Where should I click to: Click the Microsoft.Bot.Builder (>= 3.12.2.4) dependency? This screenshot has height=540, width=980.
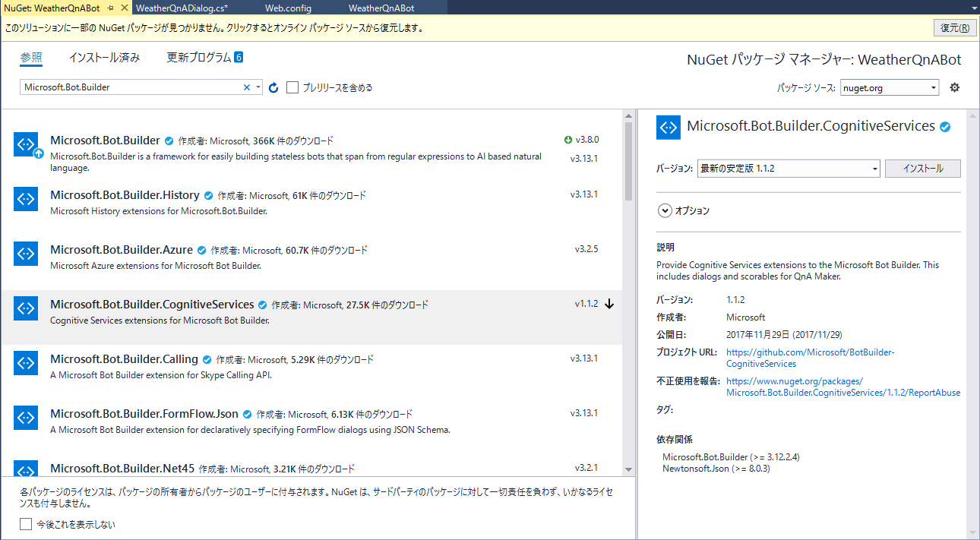731,457
